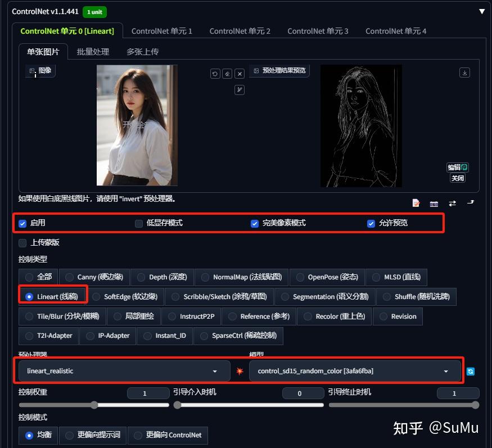Click the undo icon above the input image
492x448 pixels.
pos(215,74)
